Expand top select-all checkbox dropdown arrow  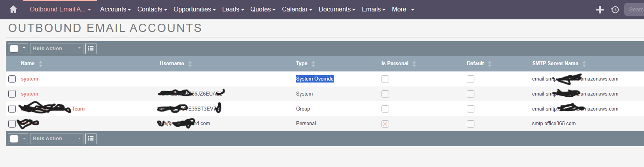(x=24, y=49)
